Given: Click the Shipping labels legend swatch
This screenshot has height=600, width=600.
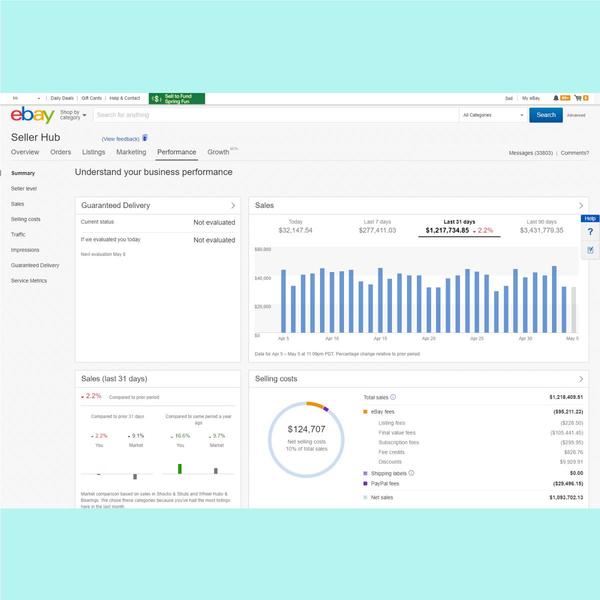Looking at the screenshot, I should click(x=365, y=473).
